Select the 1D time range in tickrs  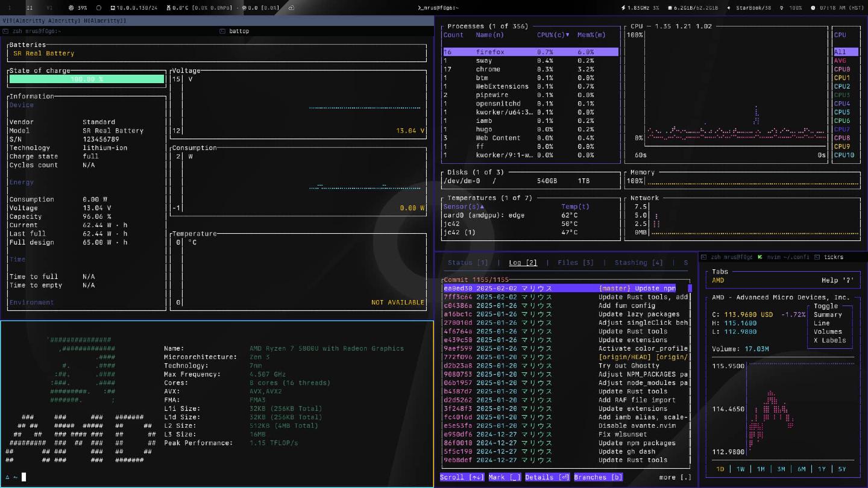pyautogui.click(x=720, y=469)
